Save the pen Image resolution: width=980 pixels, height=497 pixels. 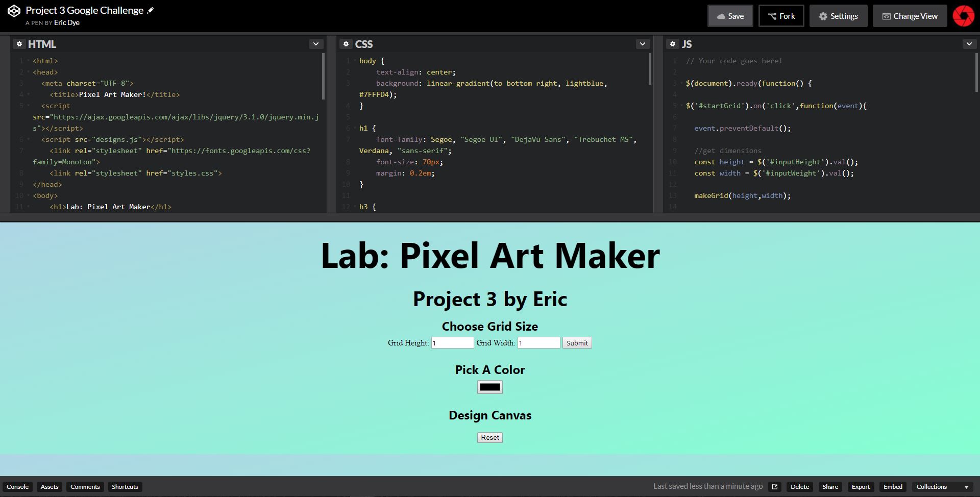click(730, 16)
